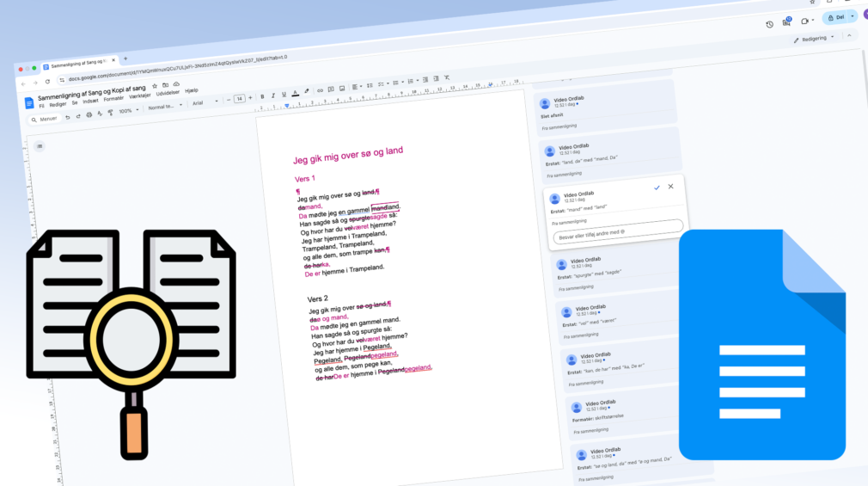Click the heading Jeg gik mig over sø og land
Image resolution: width=868 pixels, height=486 pixels.
348,155
